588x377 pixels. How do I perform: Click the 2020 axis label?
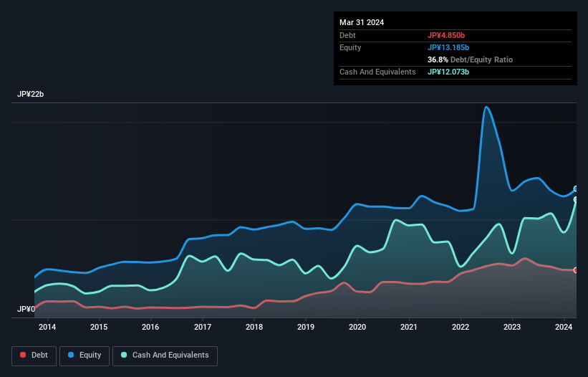tap(357, 327)
